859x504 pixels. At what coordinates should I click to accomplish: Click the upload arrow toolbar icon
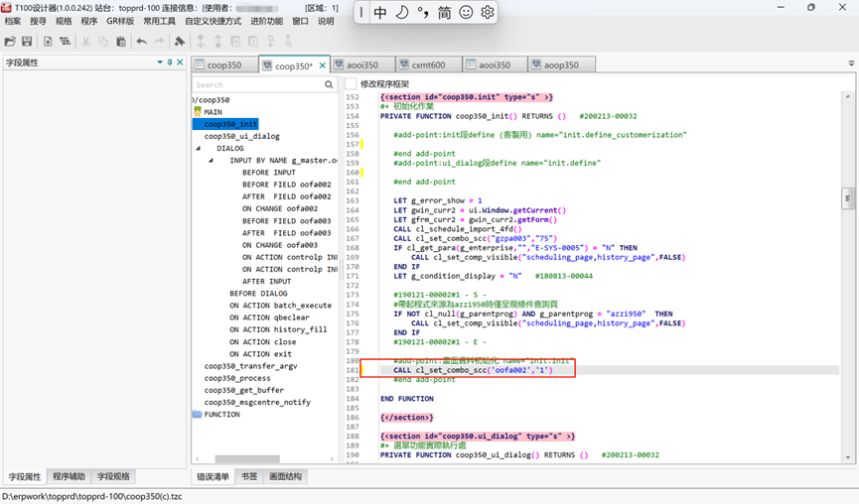pyautogui.click(x=218, y=42)
